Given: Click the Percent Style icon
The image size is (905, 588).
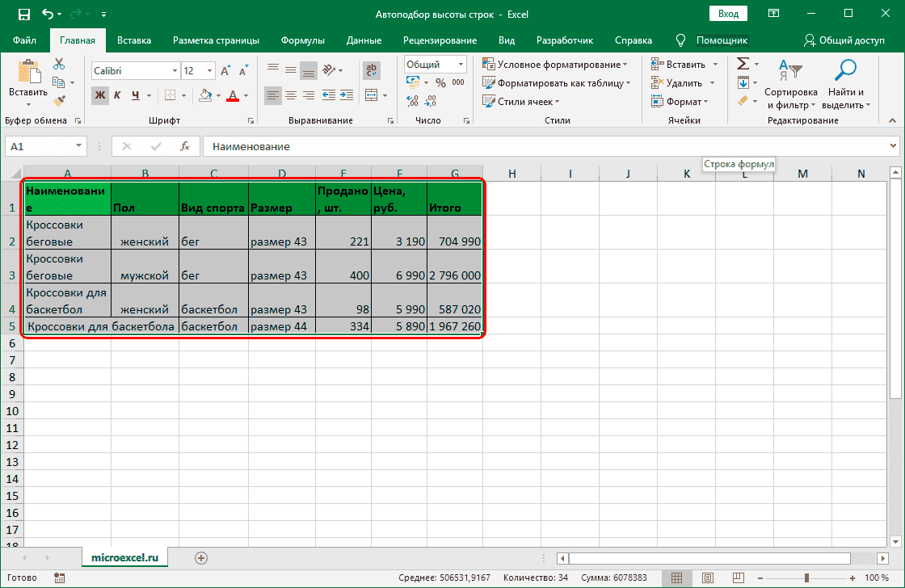Looking at the screenshot, I should (440, 82).
